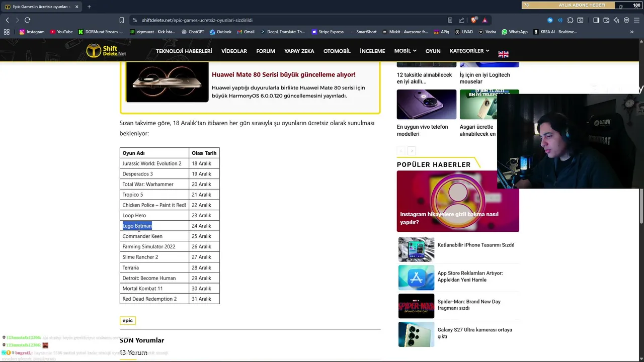Show hidden bookmarks with double chevron
The height and width of the screenshot is (362, 644).
click(x=632, y=32)
